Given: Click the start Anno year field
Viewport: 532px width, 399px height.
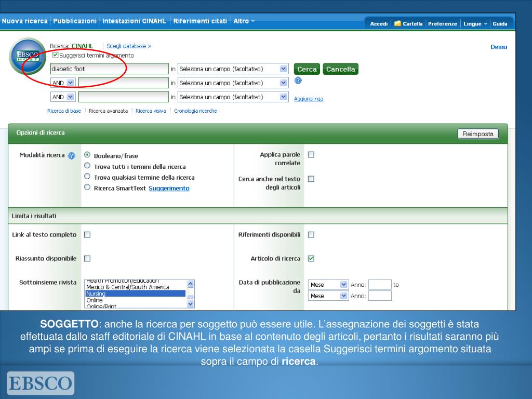Looking at the screenshot, I should pos(380,285).
